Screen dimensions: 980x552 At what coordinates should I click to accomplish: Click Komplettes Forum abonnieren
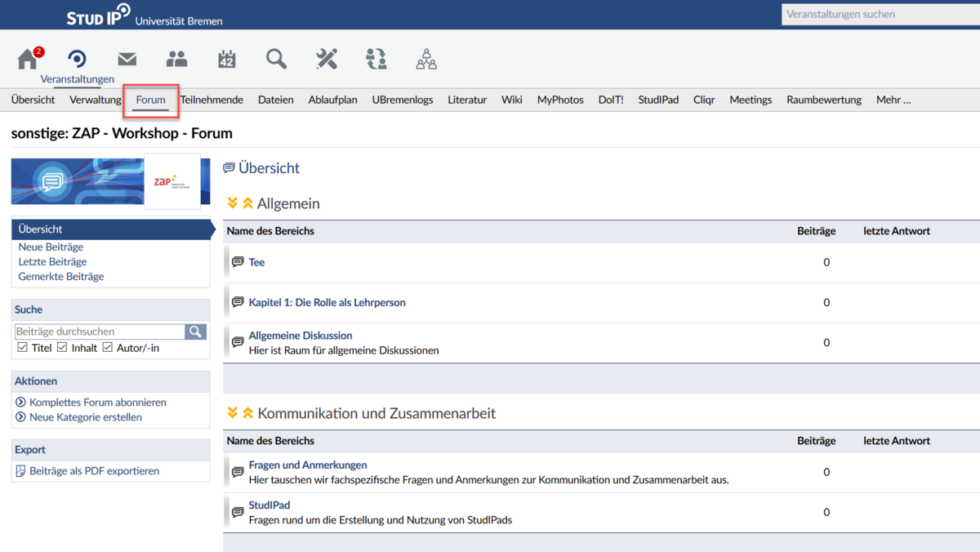point(97,403)
